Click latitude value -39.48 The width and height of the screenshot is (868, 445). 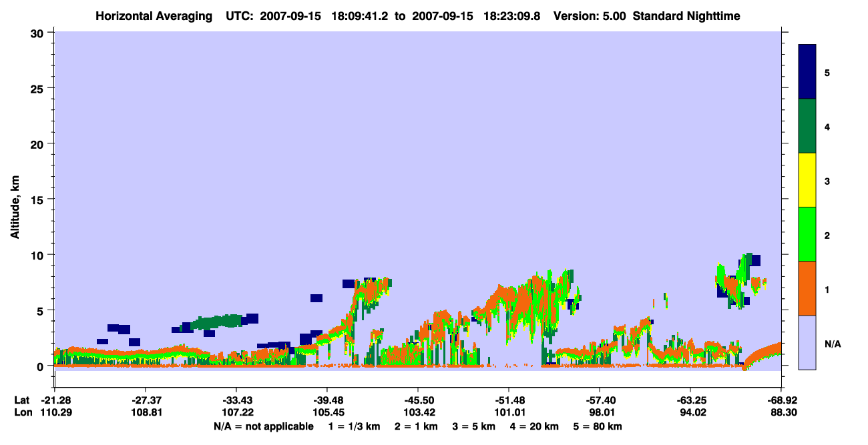pyautogui.click(x=327, y=400)
